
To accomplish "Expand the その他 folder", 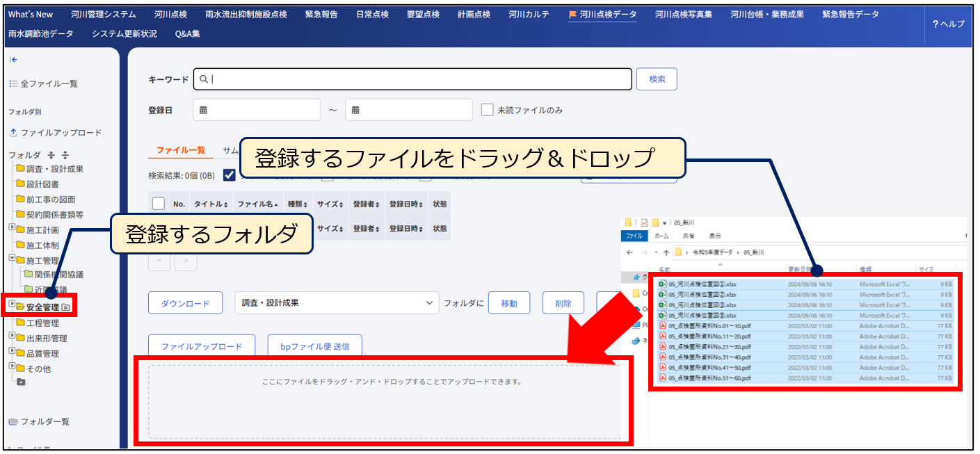I will click(x=12, y=367).
